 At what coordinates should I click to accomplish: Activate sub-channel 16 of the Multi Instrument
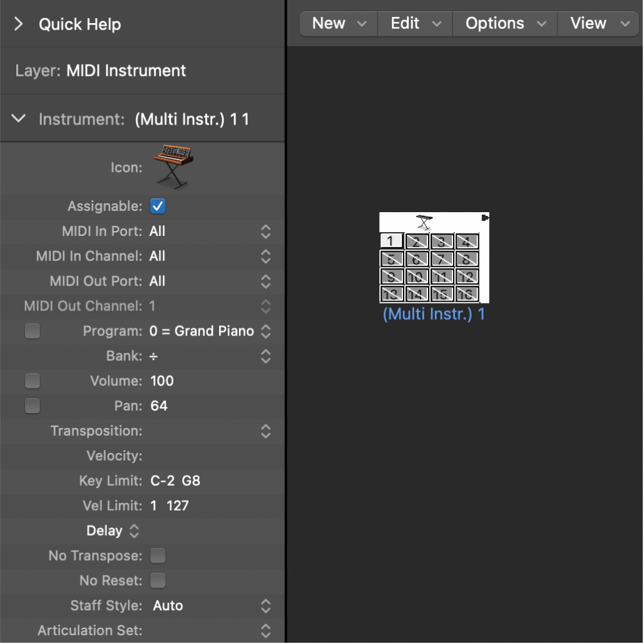(x=465, y=294)
